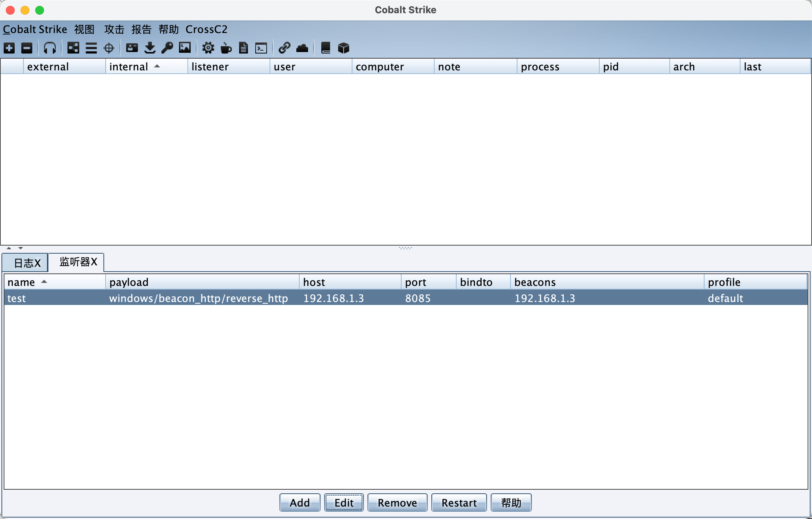Click the Edit listener button
Image resolution: width=812 pixels, height=519 pixels.
tap(344, 503)
